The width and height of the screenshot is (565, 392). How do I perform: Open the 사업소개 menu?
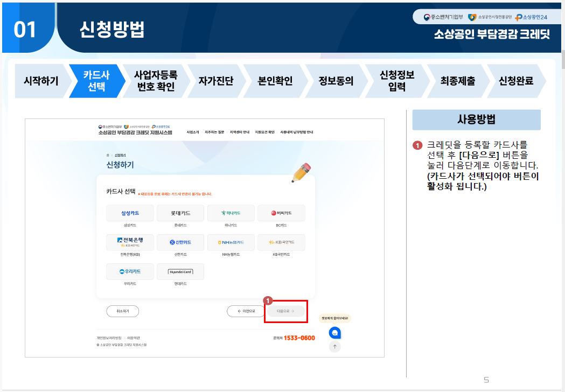click(x=193, y=132)
